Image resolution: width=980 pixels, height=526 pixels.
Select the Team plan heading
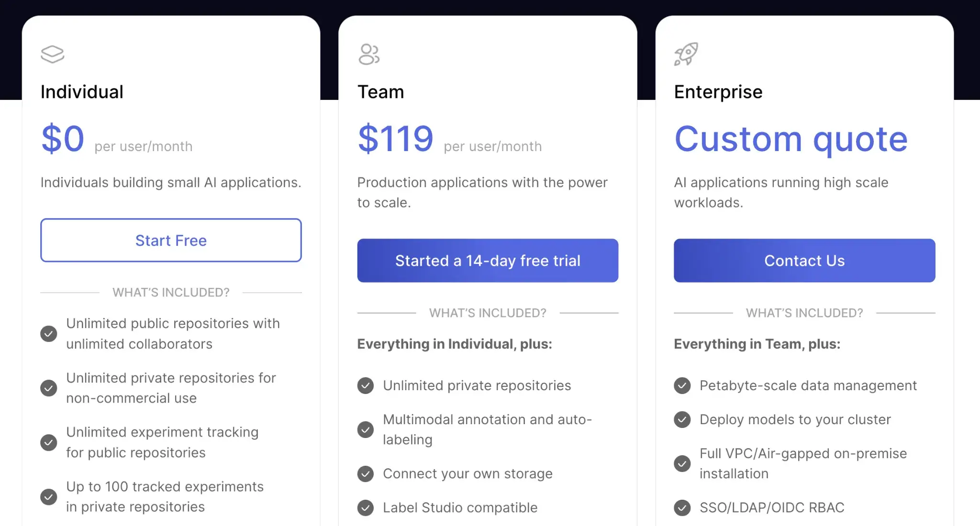tap(381, 92)
